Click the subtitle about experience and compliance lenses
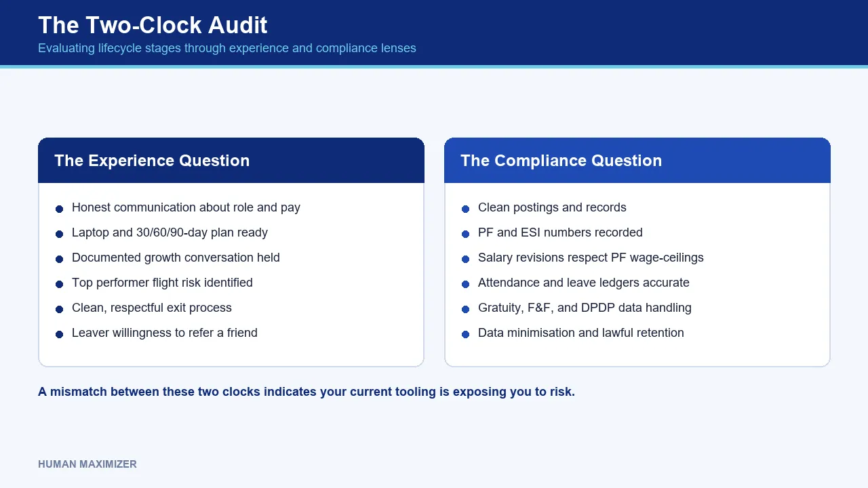This screenshot has width=868, height=488. [x=227, y=48]
